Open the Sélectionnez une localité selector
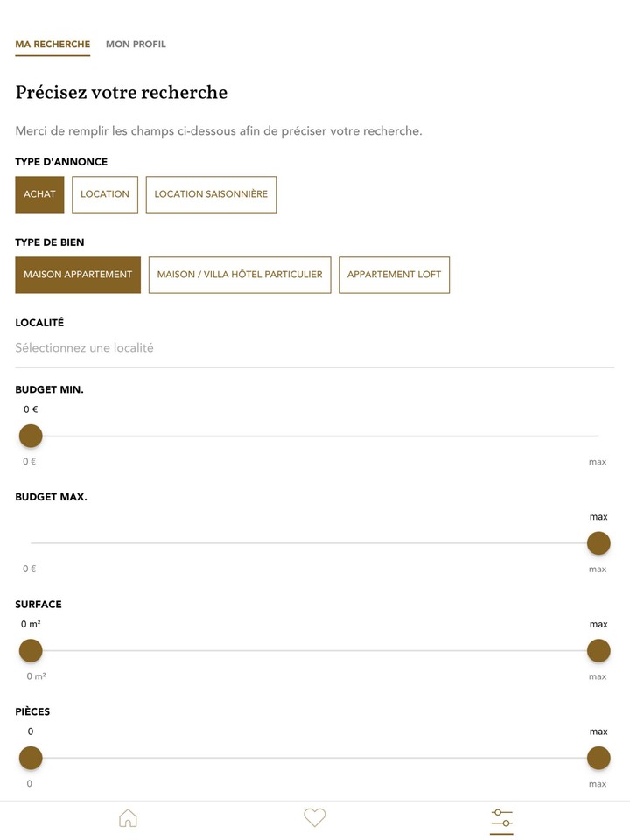Image resolution: width=630 pixels, height=840 pixels. (x=315, y=347)
